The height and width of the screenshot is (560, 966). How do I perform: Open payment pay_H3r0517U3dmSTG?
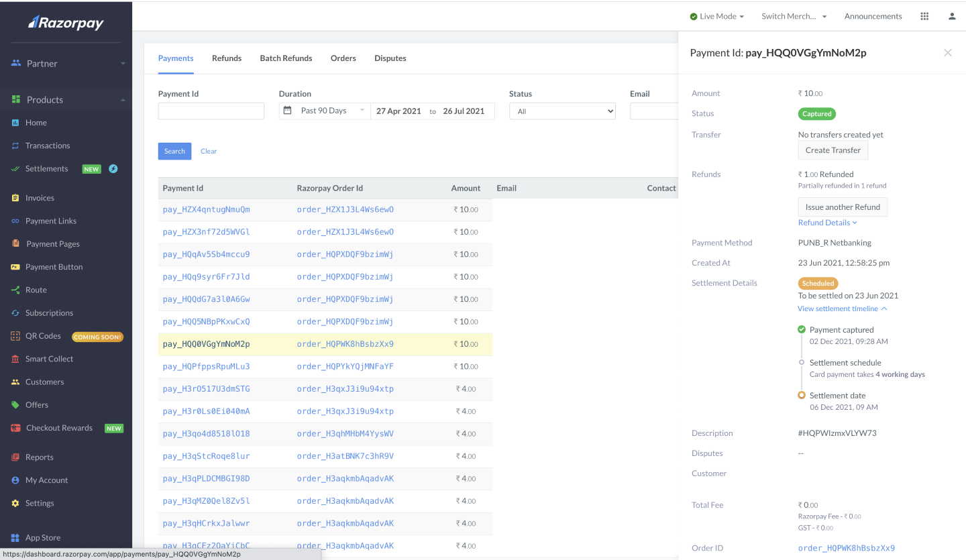[206, 389]
